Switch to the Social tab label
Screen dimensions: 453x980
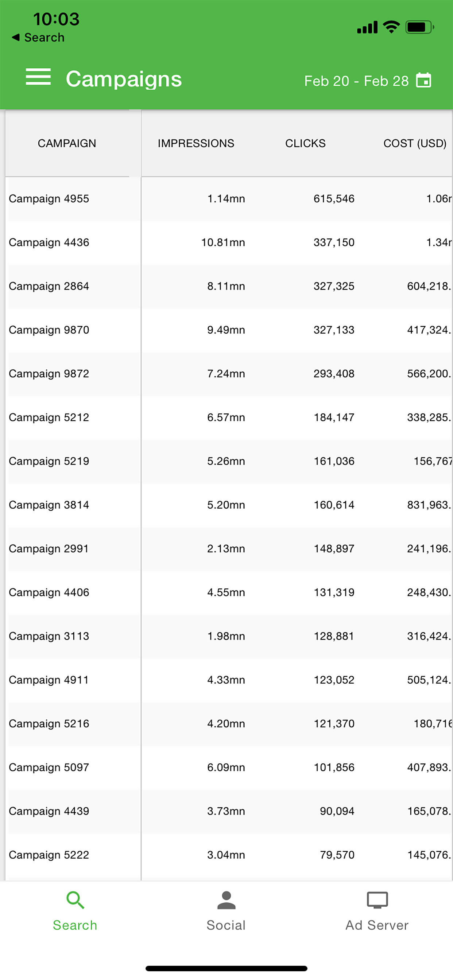pos(226,925)
